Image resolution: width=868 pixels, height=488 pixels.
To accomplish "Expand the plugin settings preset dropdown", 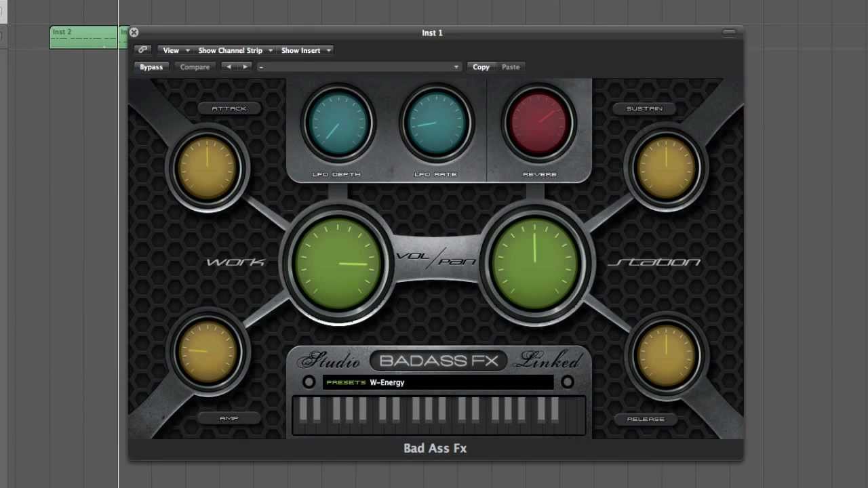I will tap(359, 67).
